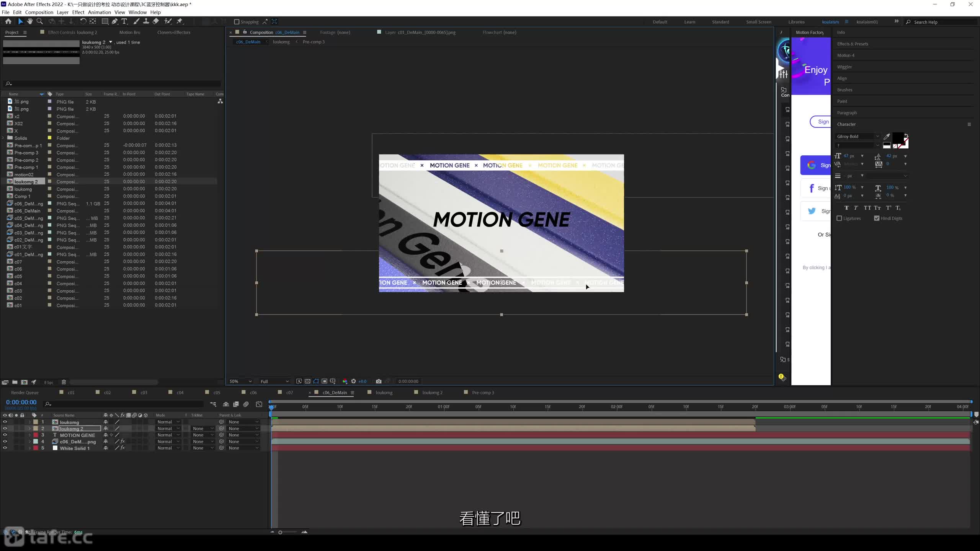
Task: Toggle Faux Bold in Character panel
Action: click(x=846, y=208)
